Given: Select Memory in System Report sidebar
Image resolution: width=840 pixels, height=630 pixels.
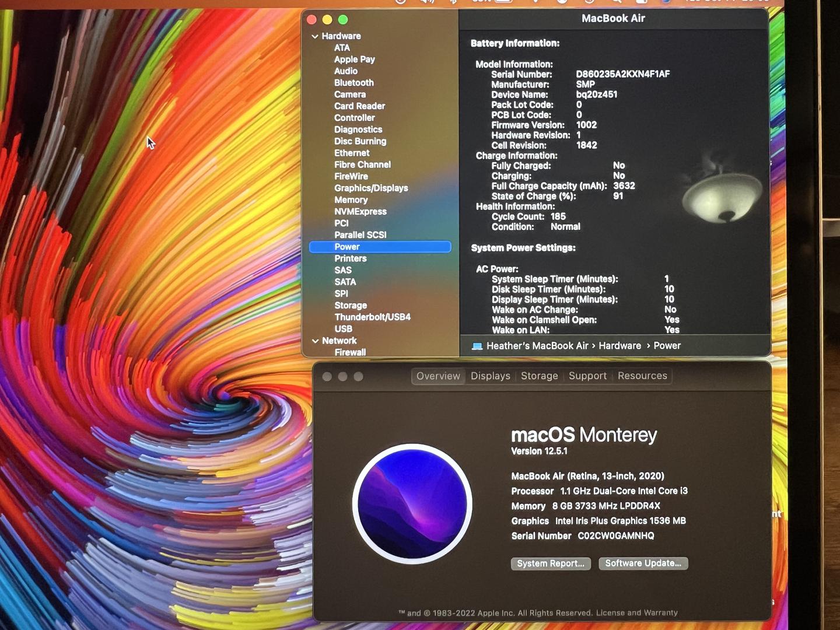Looking at the screenshot, I should pyautogui.click(x=351, y=199).
